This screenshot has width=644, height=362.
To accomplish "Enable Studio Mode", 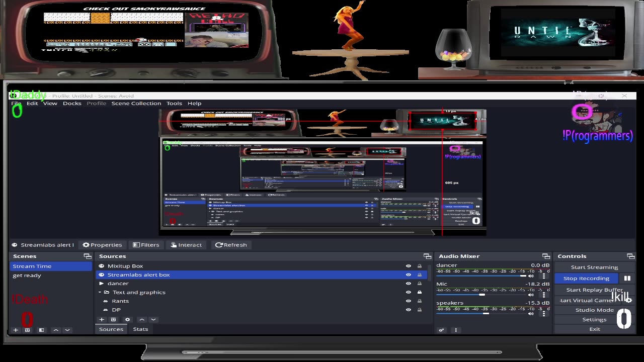I will point(594,310).
